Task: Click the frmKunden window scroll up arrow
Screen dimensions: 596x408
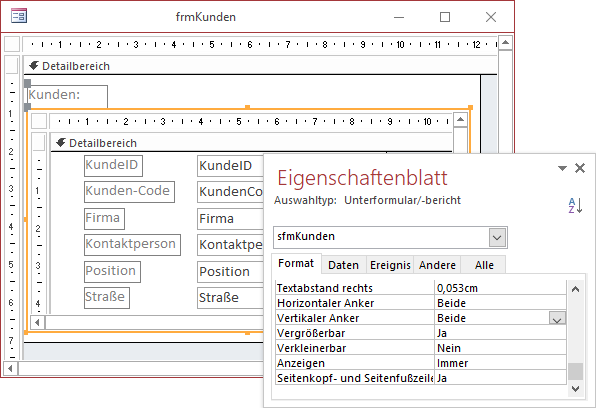Action: [505, 43]
